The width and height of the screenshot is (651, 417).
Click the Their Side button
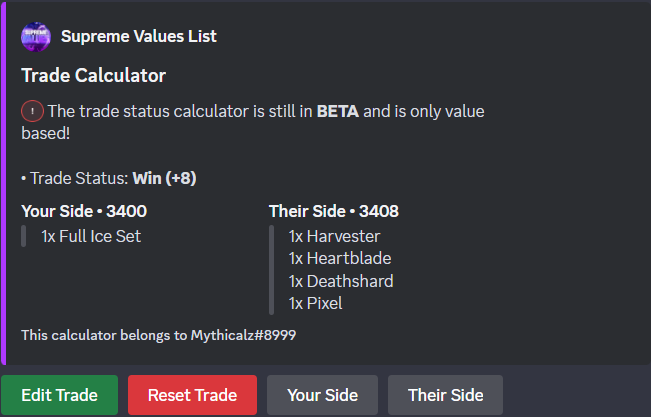click(445, 395)
